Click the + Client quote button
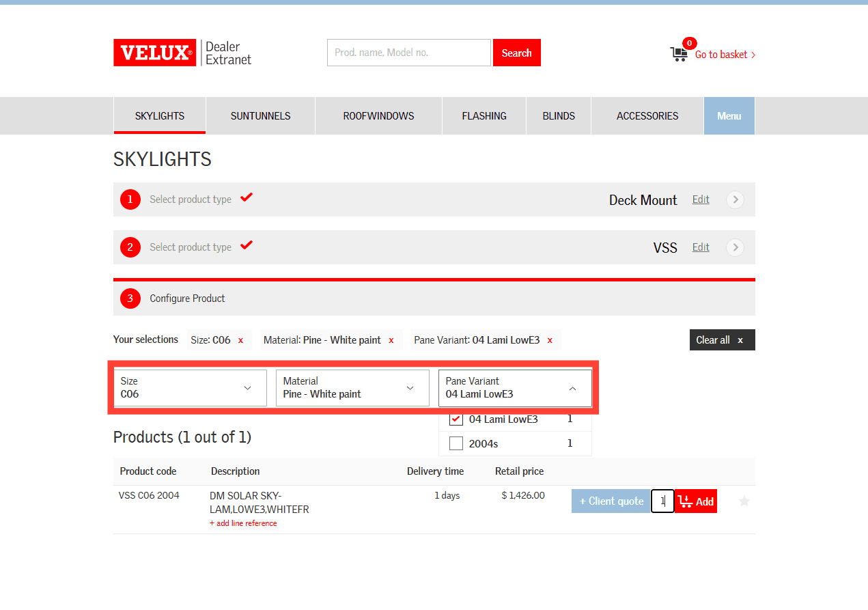This screenshot has height=610, width=868. 611,501
